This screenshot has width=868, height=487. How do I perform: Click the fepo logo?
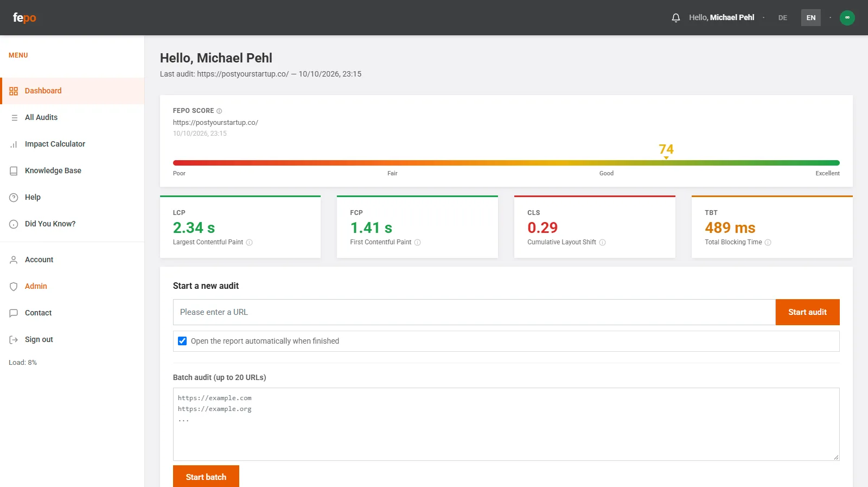[24, 18]
